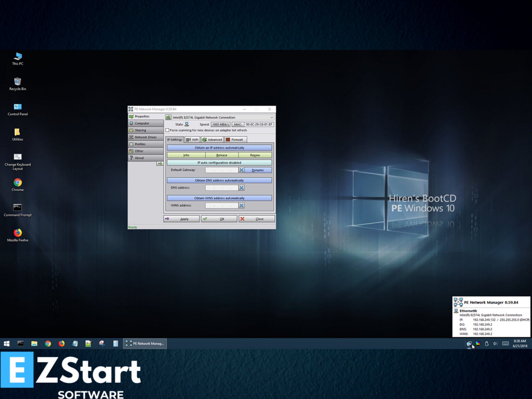
Task: Click the green arrow to collapse the sidebar
Action: 160,163
